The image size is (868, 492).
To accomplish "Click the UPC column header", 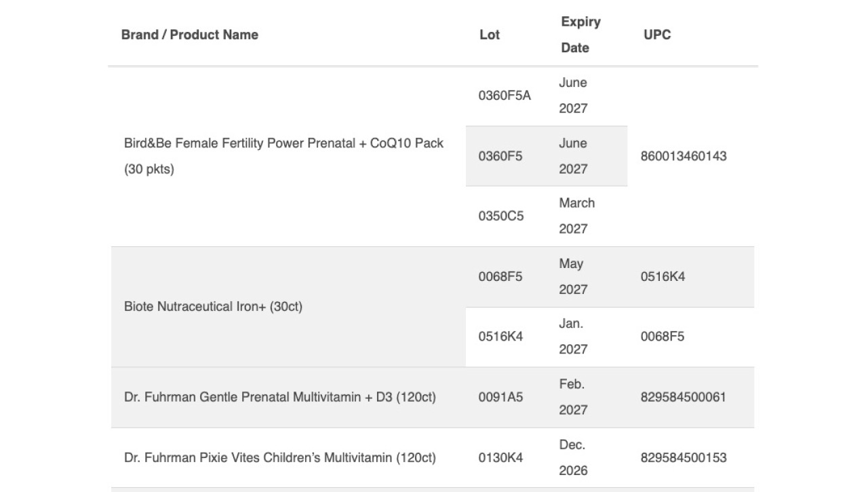I will coord(657,35).
